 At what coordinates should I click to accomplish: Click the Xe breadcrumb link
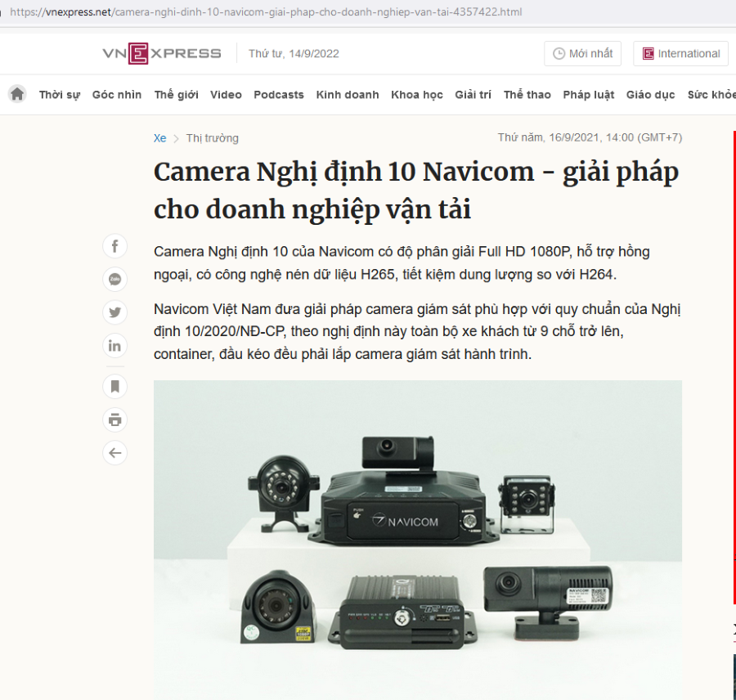tap(159, 138)
